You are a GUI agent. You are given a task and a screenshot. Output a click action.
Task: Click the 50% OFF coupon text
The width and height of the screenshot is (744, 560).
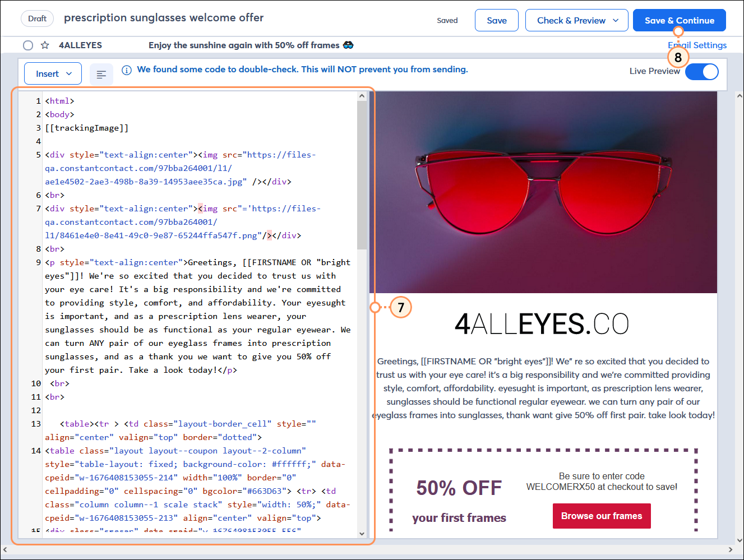(x=459, y=488)
